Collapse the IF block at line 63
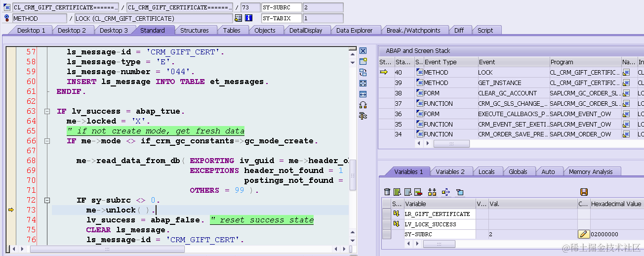This screenshot has height=256, width=644. click(x=47, y=111)
